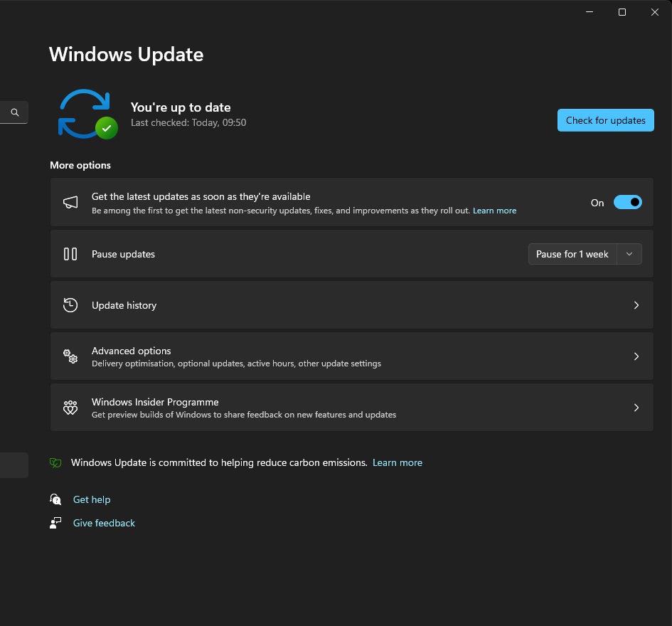
Task: Click the clock history icon
Action: pyautogui.click(x=70, y=305)
